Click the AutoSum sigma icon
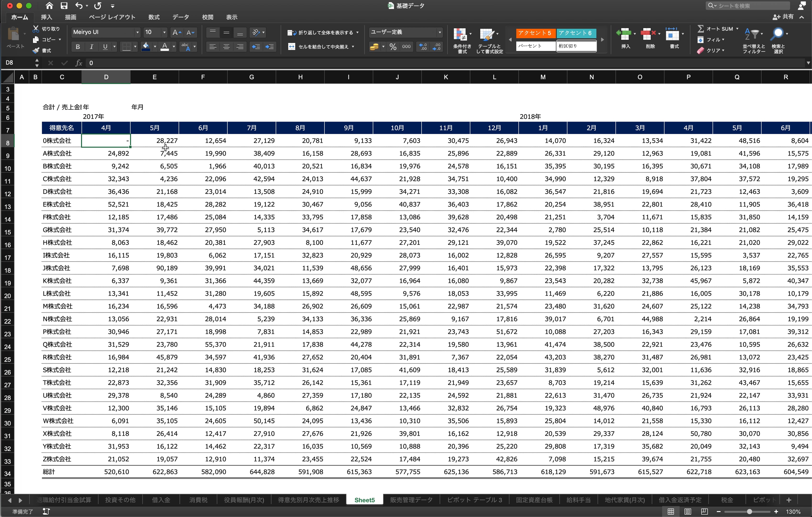 700,29
